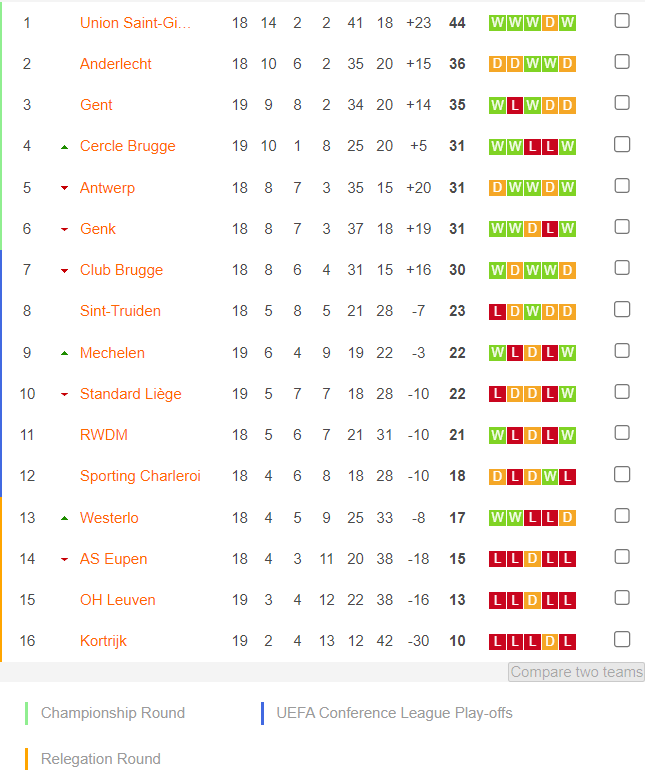Click the Championship Round legend label

113,713
